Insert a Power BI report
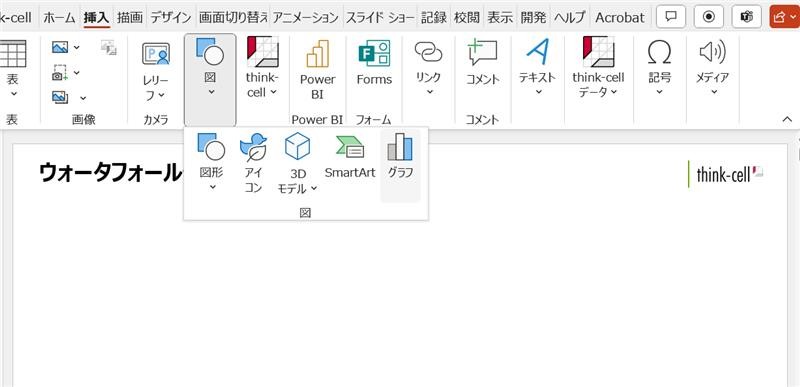 [x=317, y=70]
